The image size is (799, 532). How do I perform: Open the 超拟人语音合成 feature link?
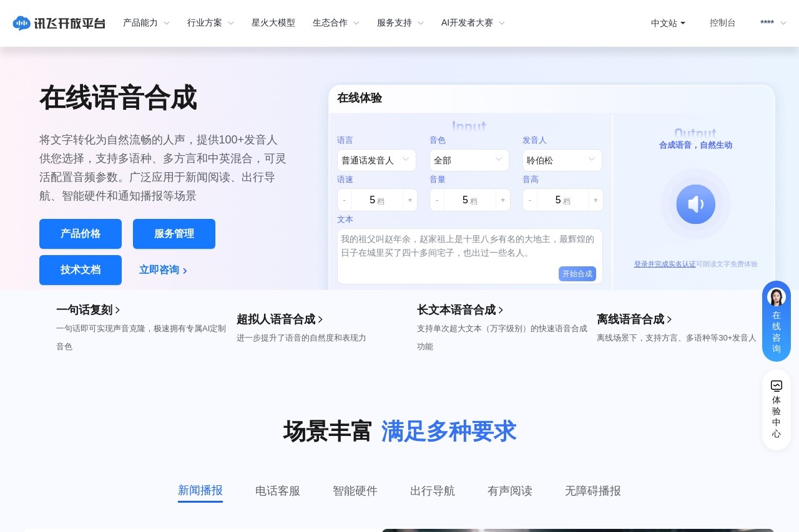tap(276, 319)
